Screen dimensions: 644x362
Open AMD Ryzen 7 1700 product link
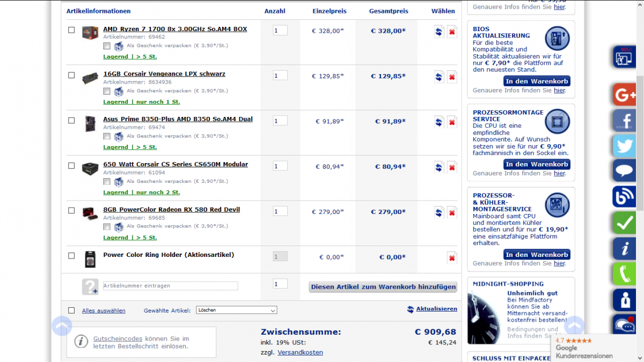175,29
